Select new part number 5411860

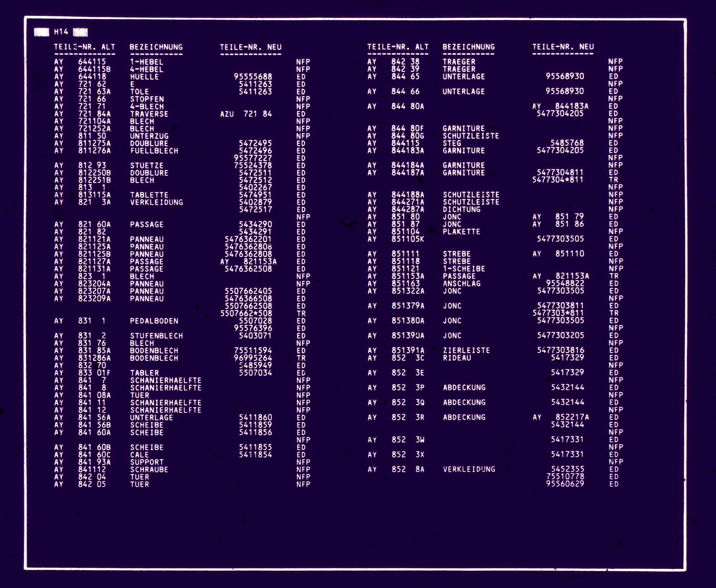[255, 417]
